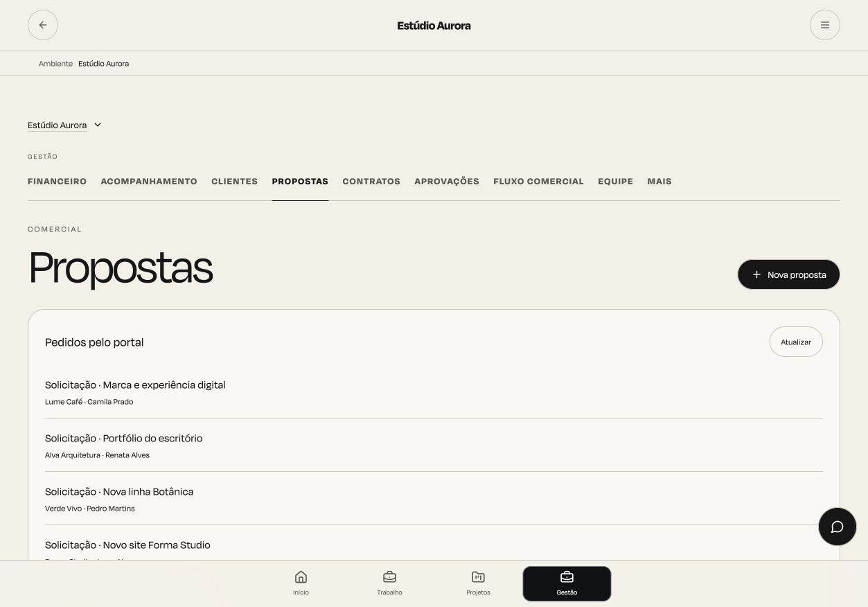Viewport: 868px width, 607px height.
Task: Click the Atualizar button
Action: [x=795, y=342]
